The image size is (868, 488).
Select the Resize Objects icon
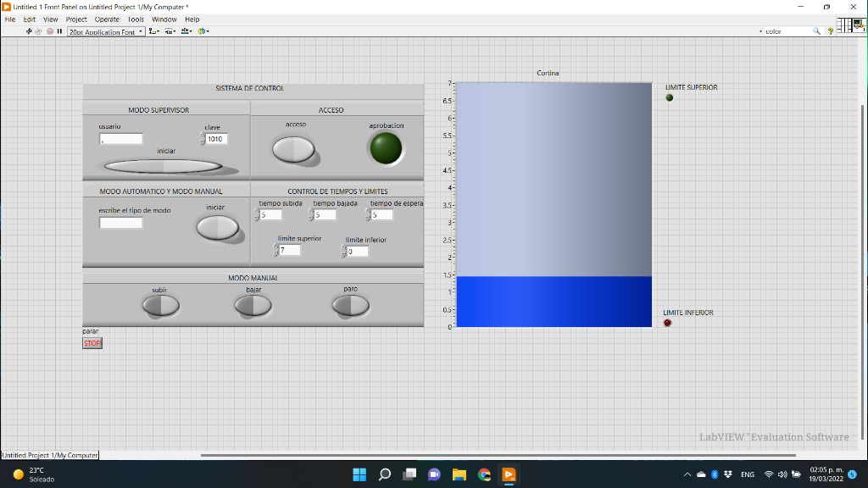(x=186, y=31)
